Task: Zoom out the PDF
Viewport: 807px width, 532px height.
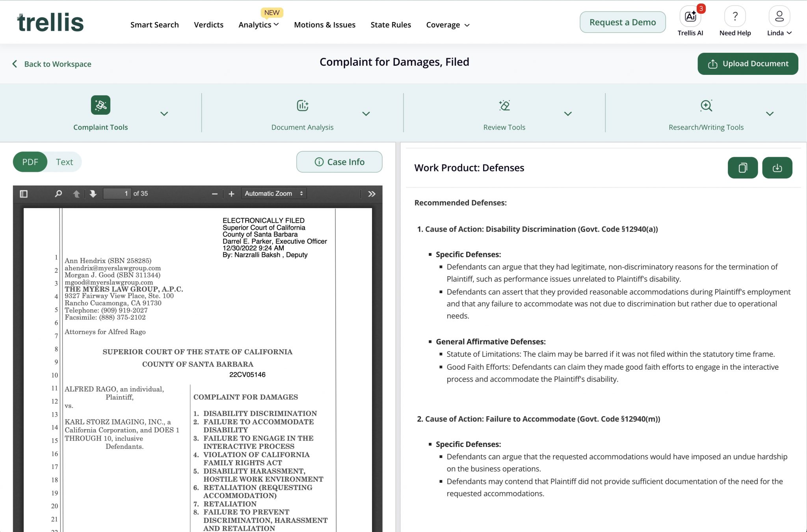Action: click(x=215, y=194)
